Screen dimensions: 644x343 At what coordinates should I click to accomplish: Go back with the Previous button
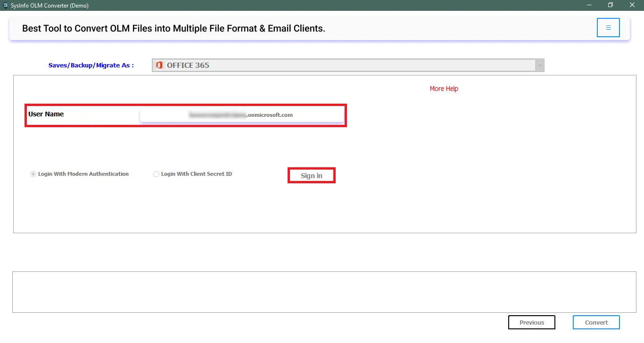[x=531, y=322]
